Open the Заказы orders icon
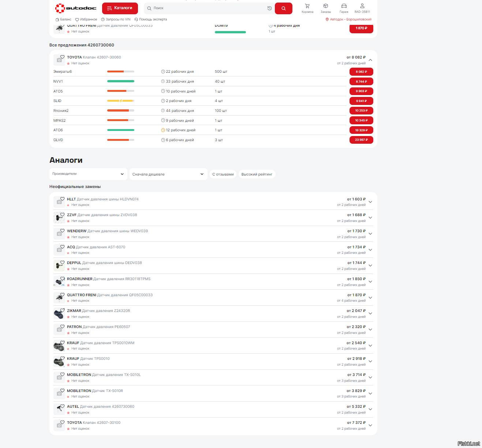This screenshot has height=448, width=482. tap(325, 8)
